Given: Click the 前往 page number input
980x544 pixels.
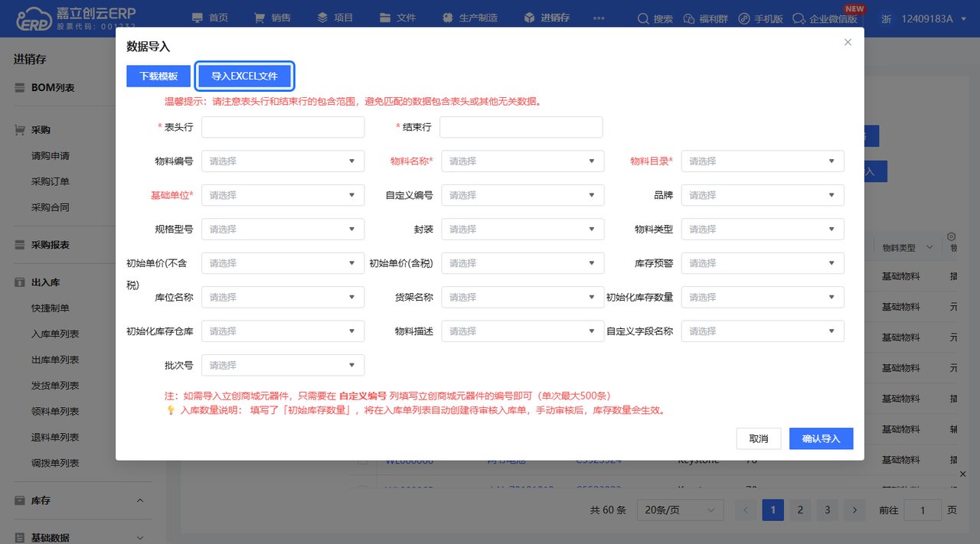Looking at the screenshot, I should [923, 510].
